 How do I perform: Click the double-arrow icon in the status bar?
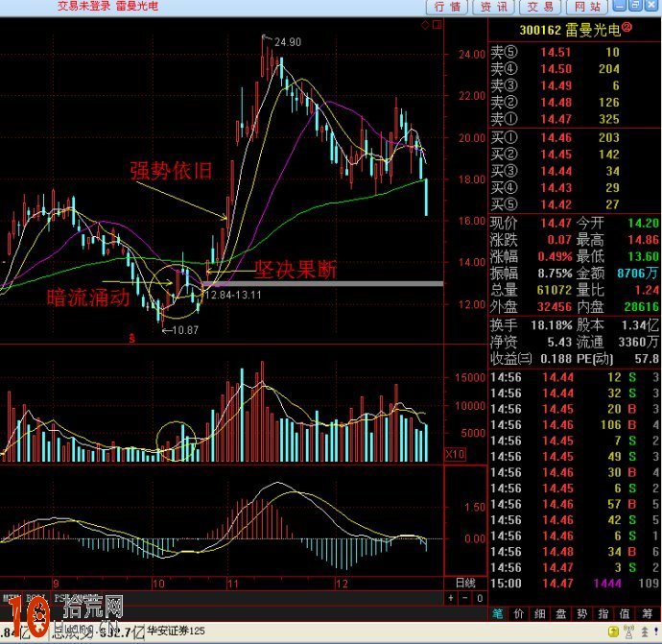645,632
